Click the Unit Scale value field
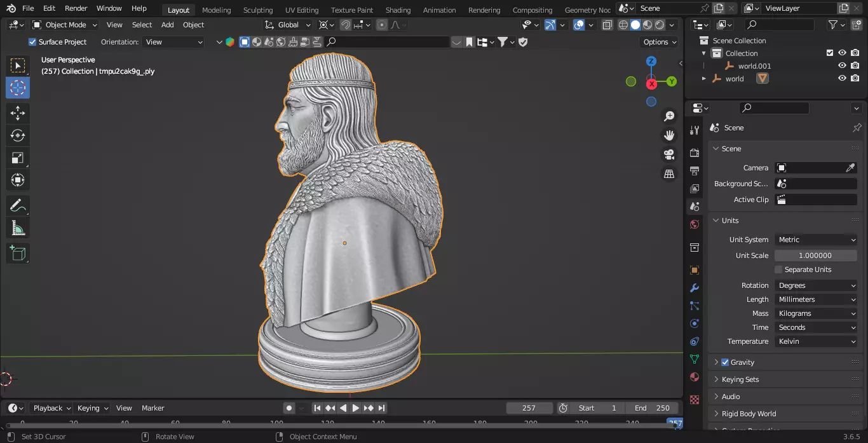 (817, 256)
